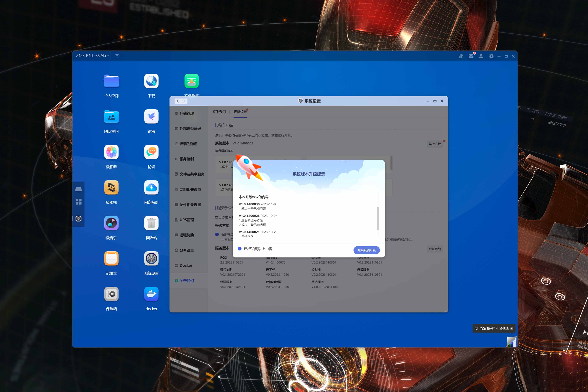
Task: Click the pending versions list scrollbar
Action: tap(391, 163)
